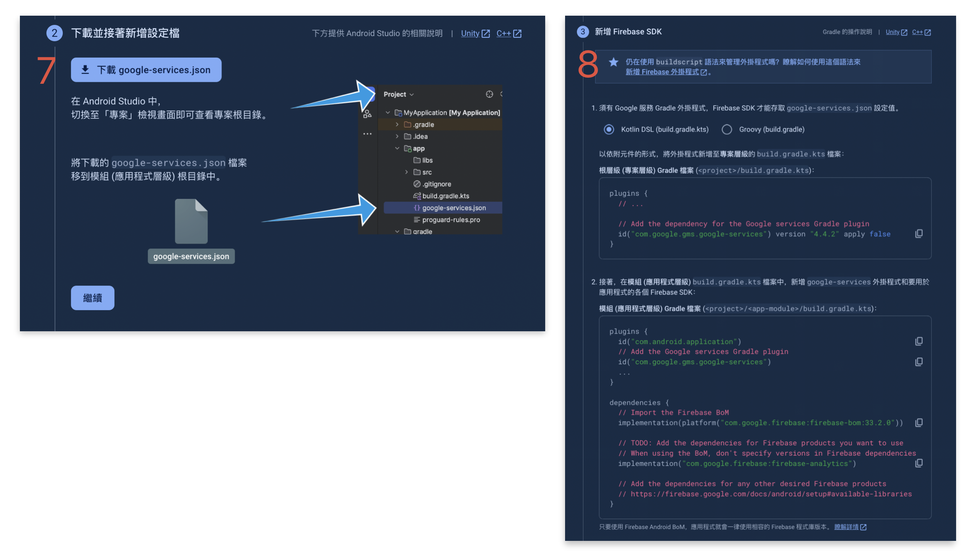Viewport: 971px width, 560px height.
Task: Click the locate/crosshair icon above the project tree
Action: click(x=489, y=94)
